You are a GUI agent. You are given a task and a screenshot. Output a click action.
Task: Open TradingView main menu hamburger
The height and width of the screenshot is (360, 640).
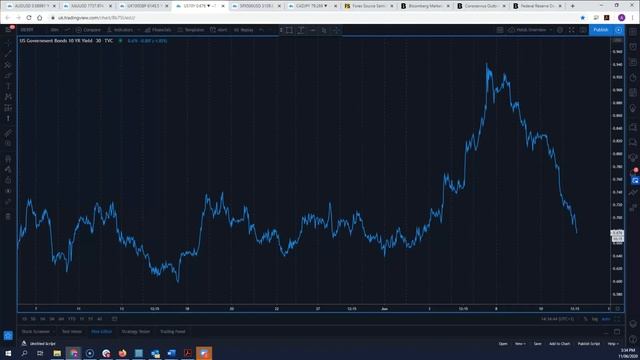pyautogui.click(x=8, y=30)
